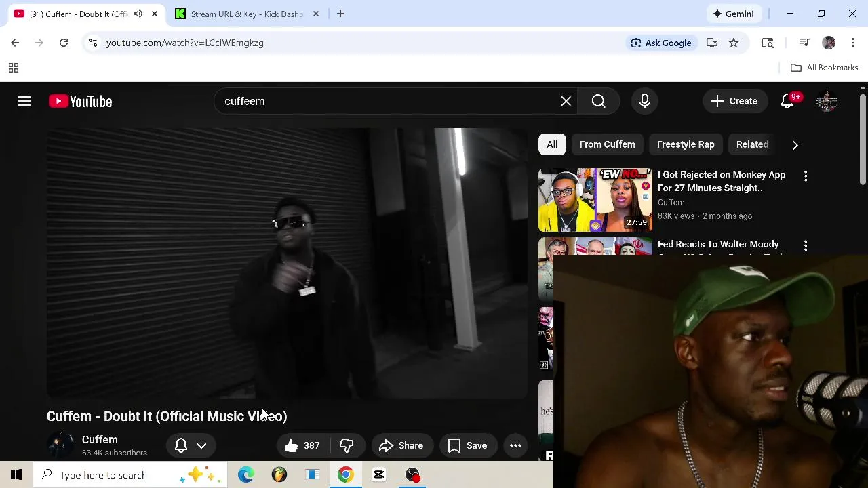The image size is (868, 488).
Task: Go back in browser history
Action: point(15,43)
